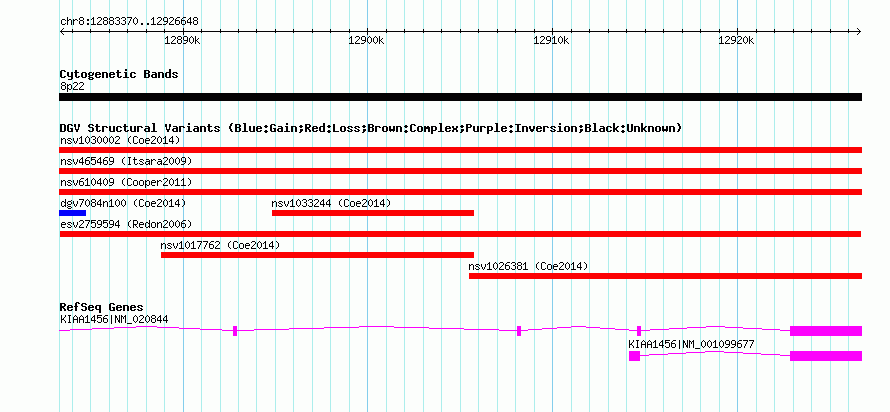Click label nsv1017762 (Coe2014)

(x=220, y=245)
